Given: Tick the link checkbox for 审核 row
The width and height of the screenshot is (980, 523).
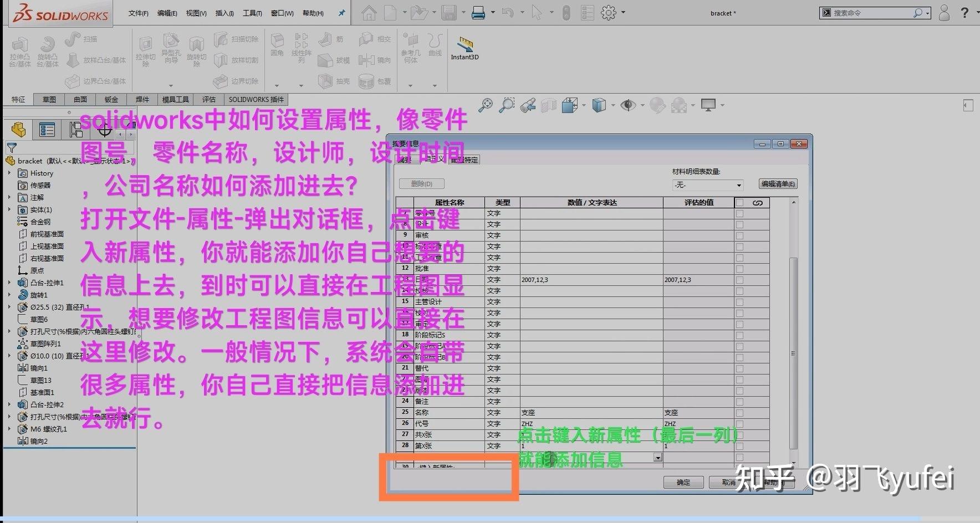Looking at the screenshot, I should (739, 235).
